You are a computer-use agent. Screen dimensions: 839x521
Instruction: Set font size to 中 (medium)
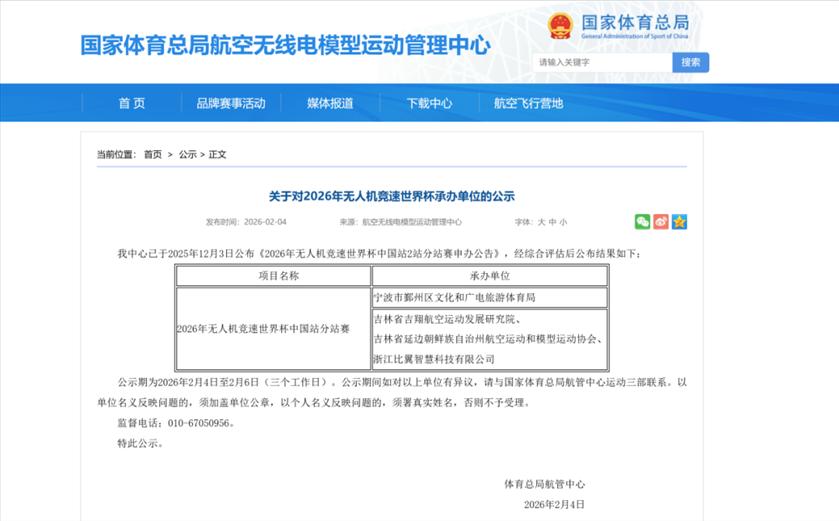[552, 222]
